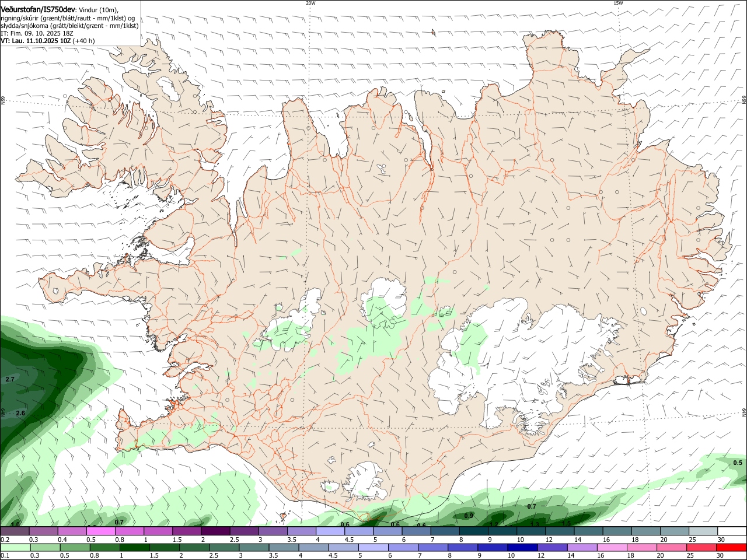The image size is (747, 560).
Task: Pick the 0.5 medium green swatch in the rain legend
Action: pyautogui.click(x=75, y=547)
